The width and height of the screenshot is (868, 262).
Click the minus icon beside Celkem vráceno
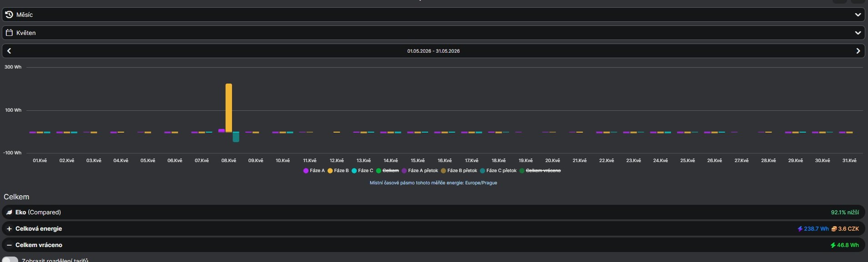coord(9,245)
